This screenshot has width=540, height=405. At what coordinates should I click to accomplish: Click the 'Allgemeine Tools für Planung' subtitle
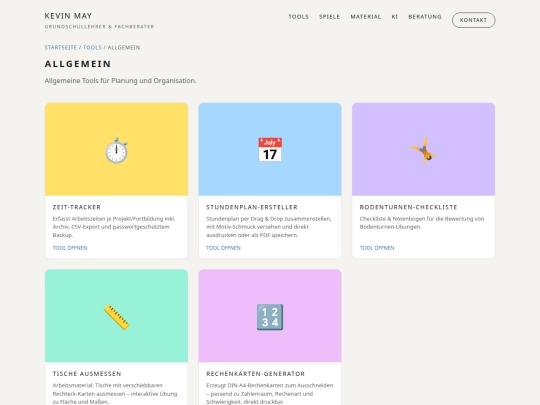121,81
